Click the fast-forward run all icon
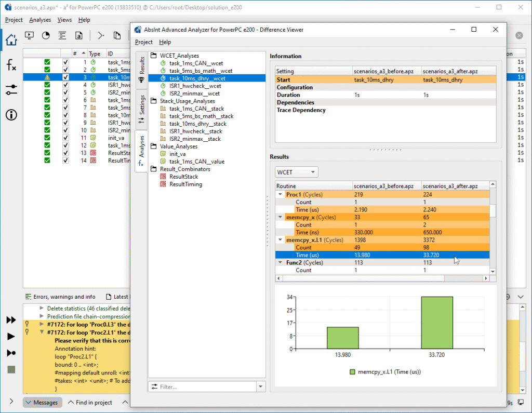 tap(11, 319)
